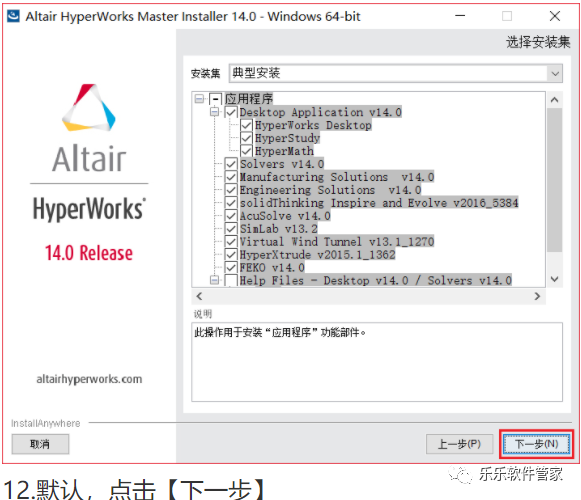Open the 安装集 dropdown showing 典型安装
Screen dimensions: 581x500
(395, 73)
